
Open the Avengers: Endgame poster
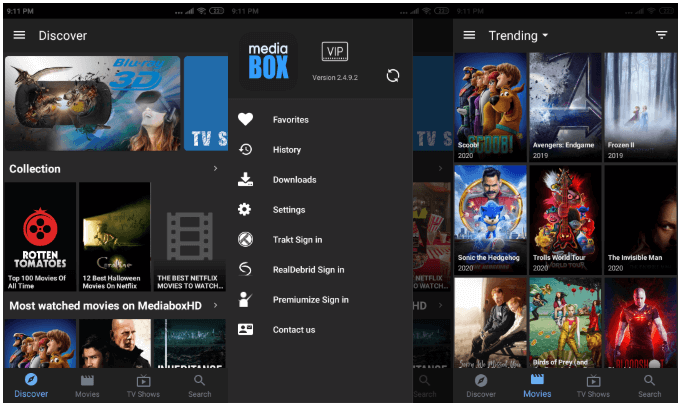pyautogui.click(x=567, y=108)
